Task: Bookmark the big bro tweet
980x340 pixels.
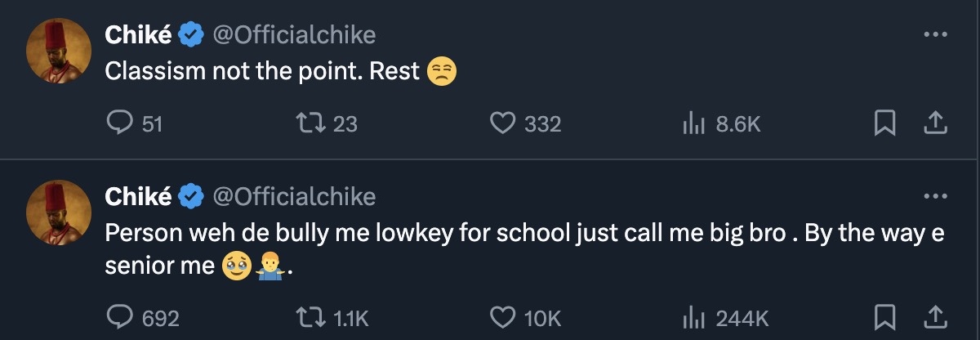Action: (884, 318)
